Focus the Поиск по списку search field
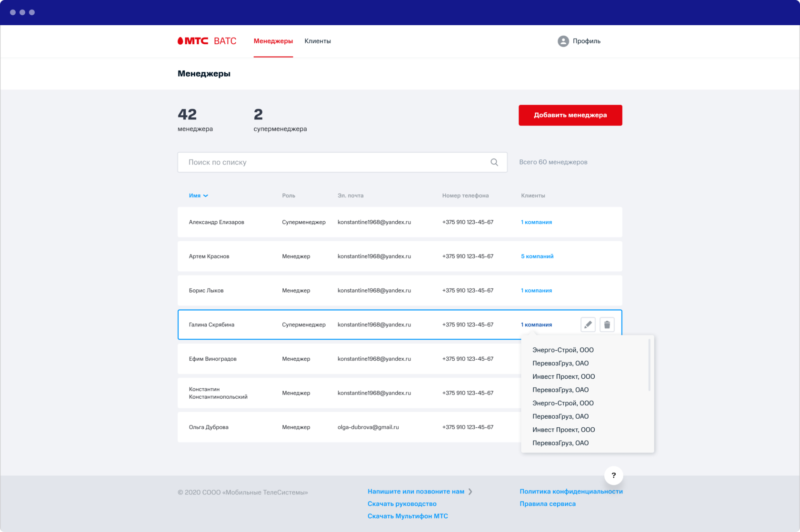This screenshot has width=800, height=532. [x=342, y=162]
